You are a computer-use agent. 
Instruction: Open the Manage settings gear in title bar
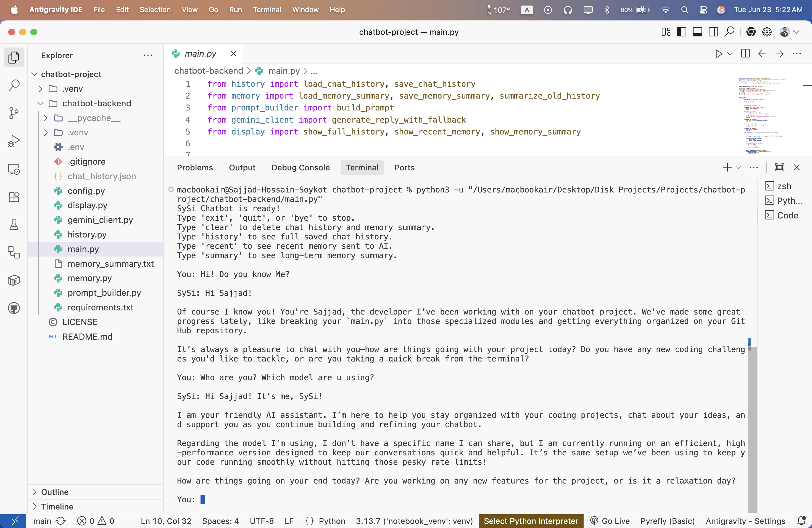coord(767,32)
